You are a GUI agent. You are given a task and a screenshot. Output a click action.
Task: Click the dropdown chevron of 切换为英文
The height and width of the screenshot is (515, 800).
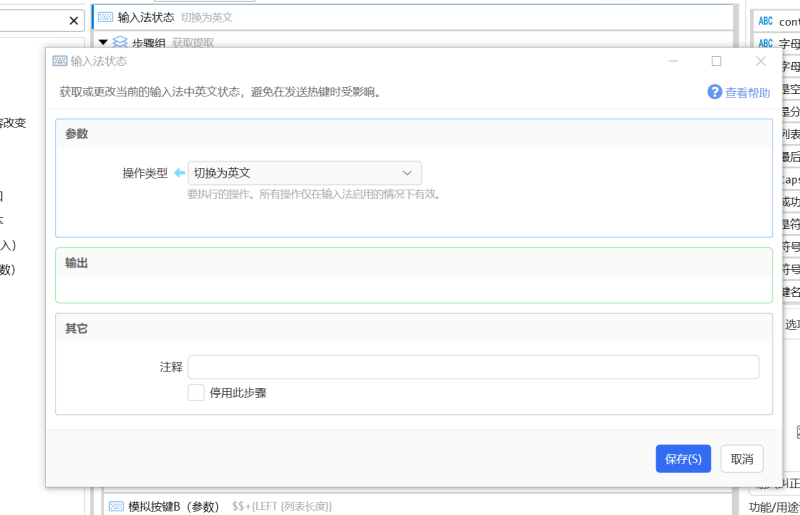pyautogui.click(x=407, y=173)
